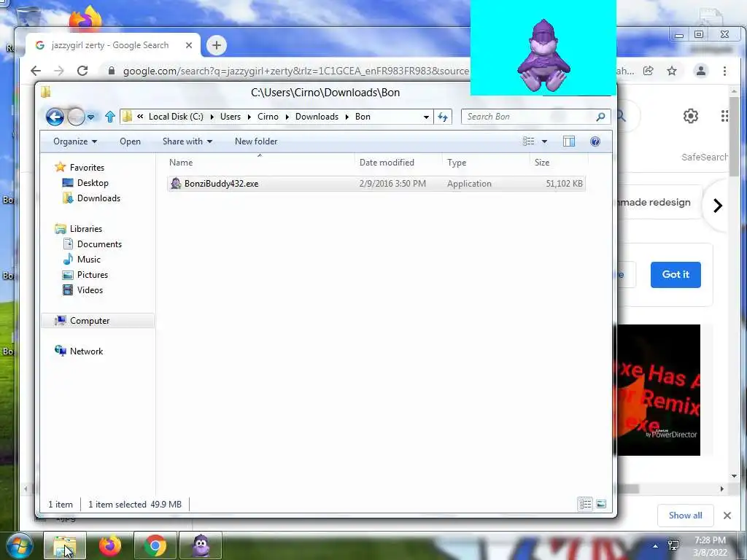Click the Local Disk (C:) breadcrumb

pos(176,117)
